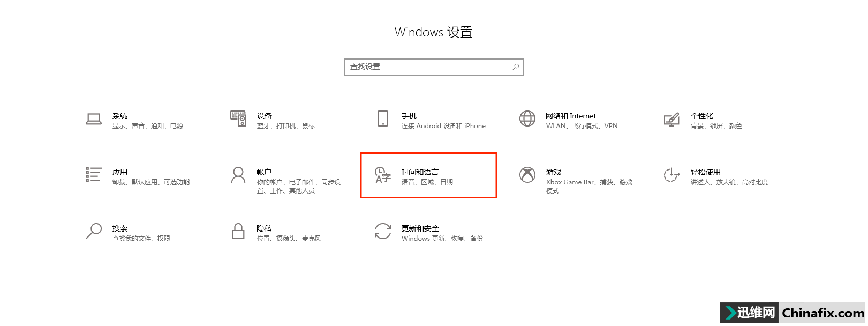This screenshot has height=326, width=868.
Task: Click the 轻松使用 ease of access icon
Action: point(671,175)
